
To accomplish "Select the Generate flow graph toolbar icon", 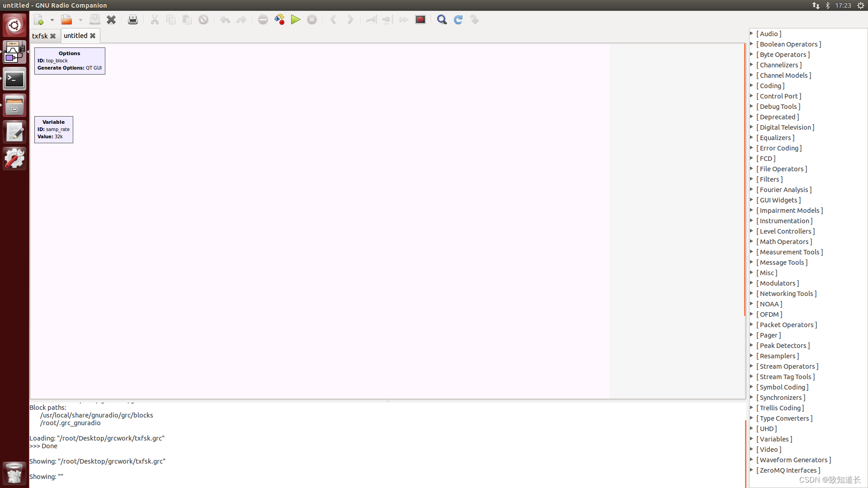I will [279, 19].
